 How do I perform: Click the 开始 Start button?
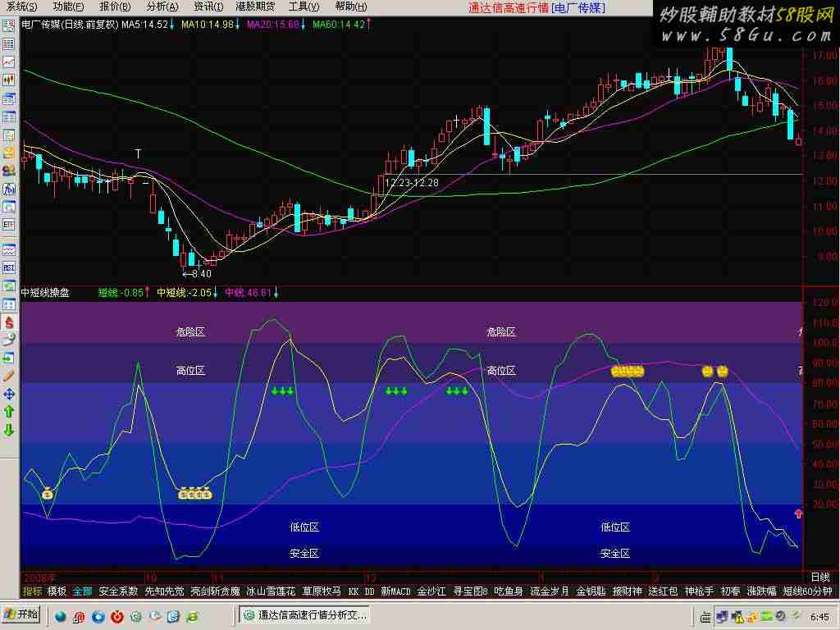pos(21,614)
